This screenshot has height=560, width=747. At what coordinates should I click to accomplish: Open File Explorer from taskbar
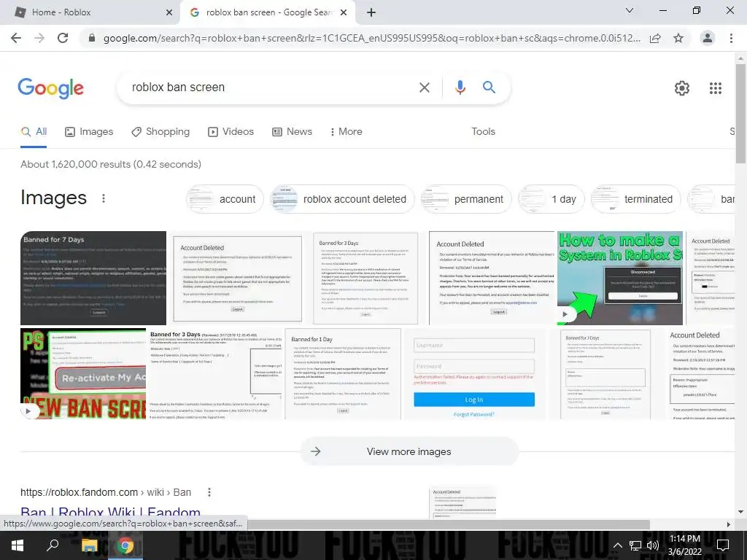point(89,545)
